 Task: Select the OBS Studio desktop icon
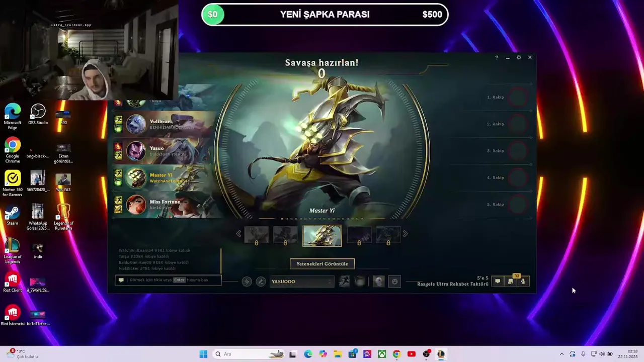click(x=38, y=114)
